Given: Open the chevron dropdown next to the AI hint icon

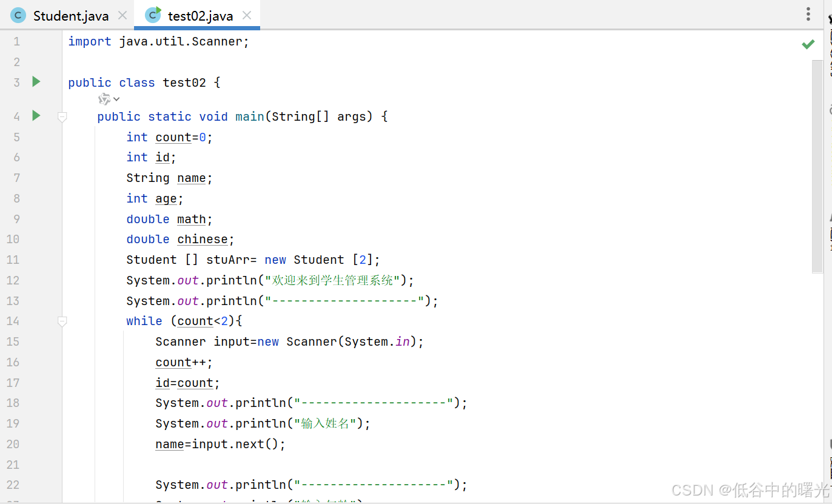Looking at the screenshot, I should click(x=116, y=99).
